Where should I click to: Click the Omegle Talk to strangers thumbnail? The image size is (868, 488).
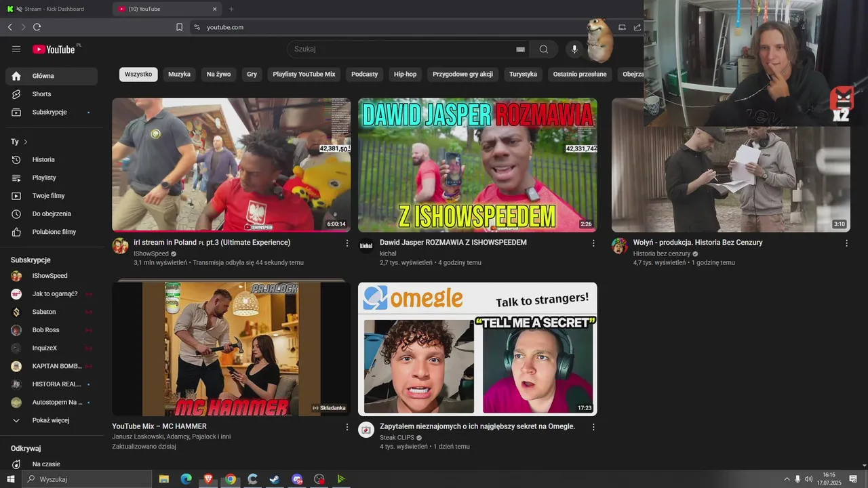pos(477,349)
